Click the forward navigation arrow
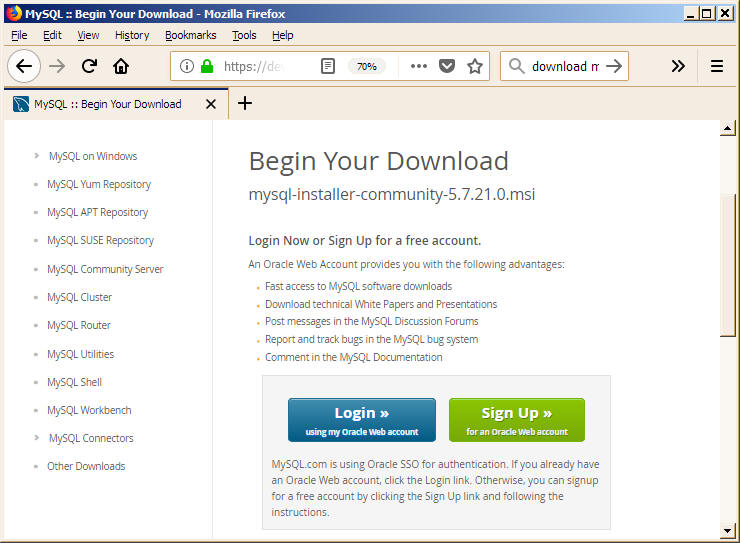This screenshot has width=740, height=543. pyautogui.click(x=57, y=66)
